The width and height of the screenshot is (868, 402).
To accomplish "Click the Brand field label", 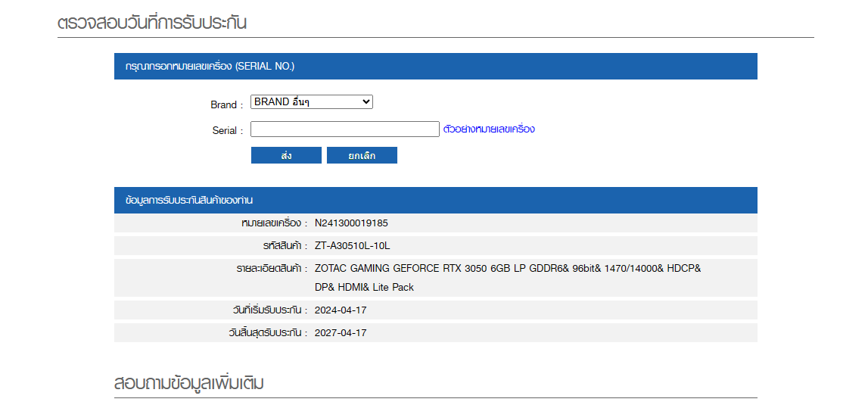I will (227, 104).
